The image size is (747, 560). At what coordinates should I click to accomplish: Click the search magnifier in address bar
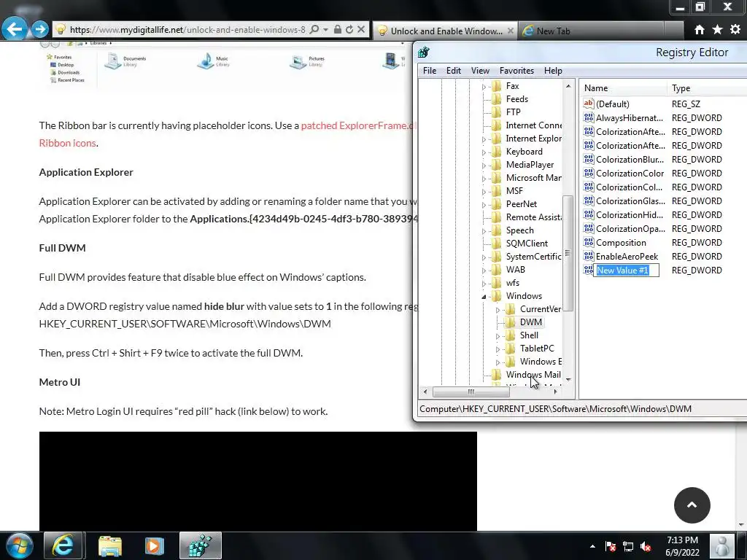(314, 29)
